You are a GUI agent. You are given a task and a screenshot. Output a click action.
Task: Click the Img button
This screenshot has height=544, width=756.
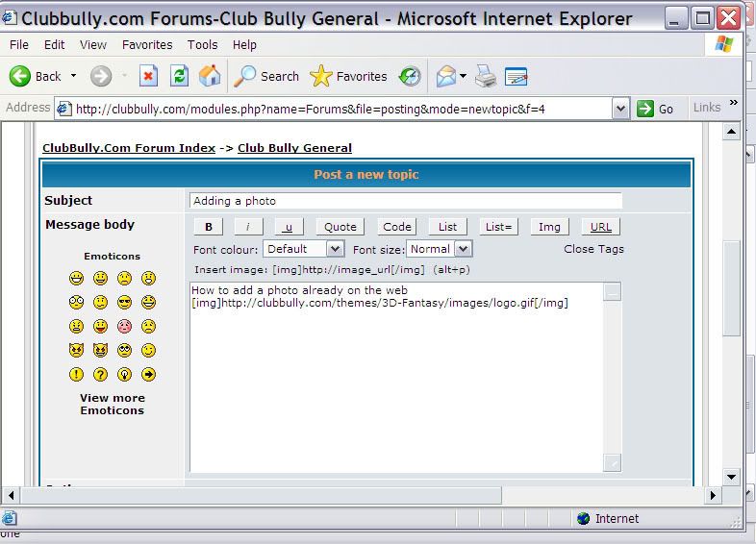(549, 227)
